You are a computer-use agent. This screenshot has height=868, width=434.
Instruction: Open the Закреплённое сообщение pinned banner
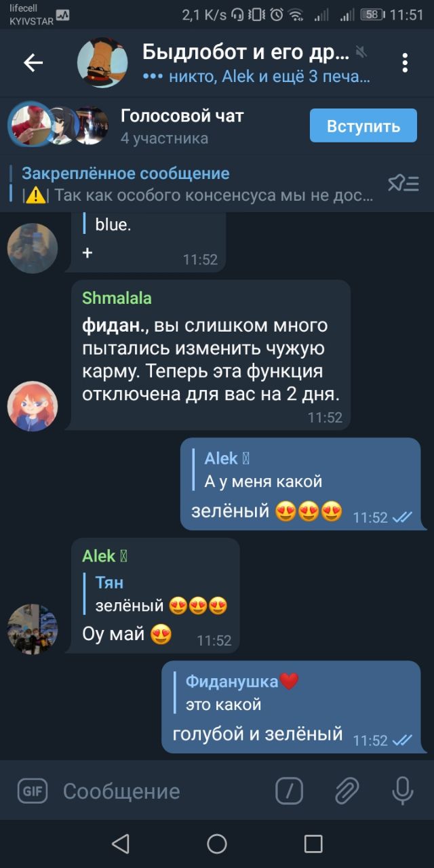(198, 184)
